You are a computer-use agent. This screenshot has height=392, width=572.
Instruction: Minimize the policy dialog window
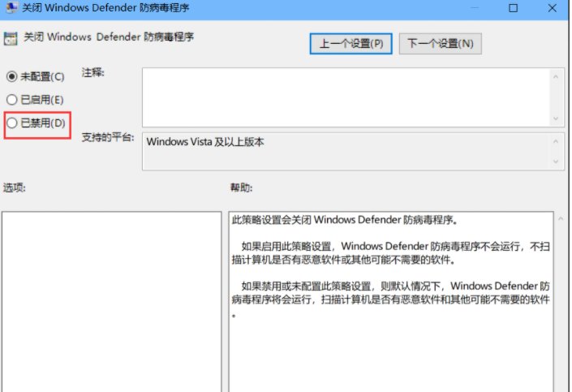475,7
